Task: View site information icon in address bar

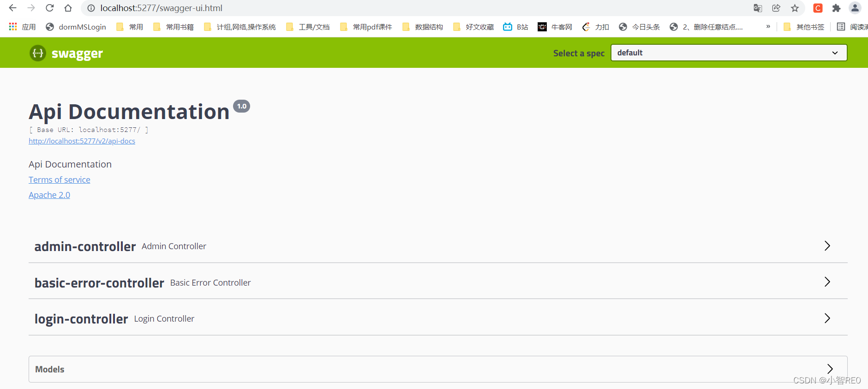Action: tap(91, 8)
